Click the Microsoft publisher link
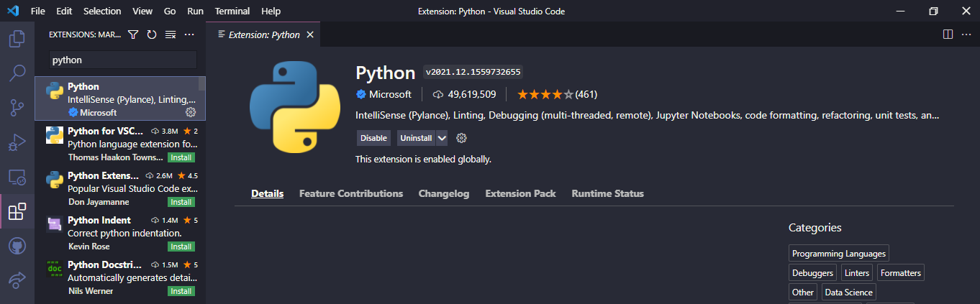The height and width of the screenshot is (304, 980). click(390, 94)
